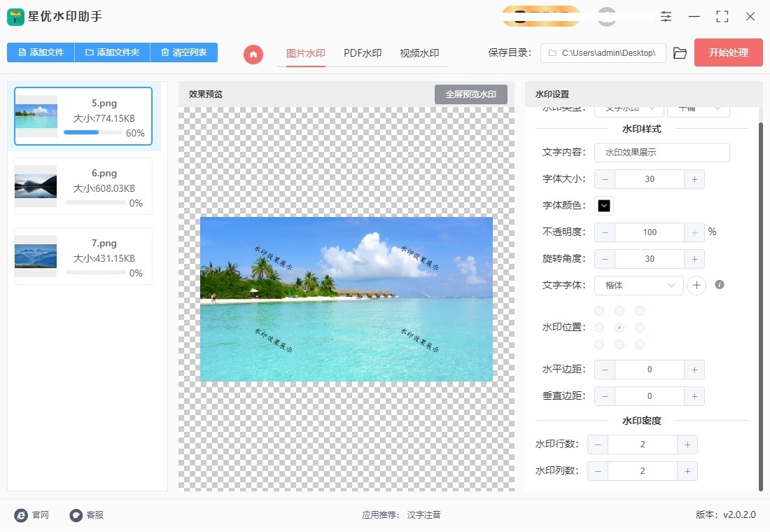Viewport: 770px width, 532px height.
Task: Click the add font plus button beside 楷体
Action: click(696, 285)
